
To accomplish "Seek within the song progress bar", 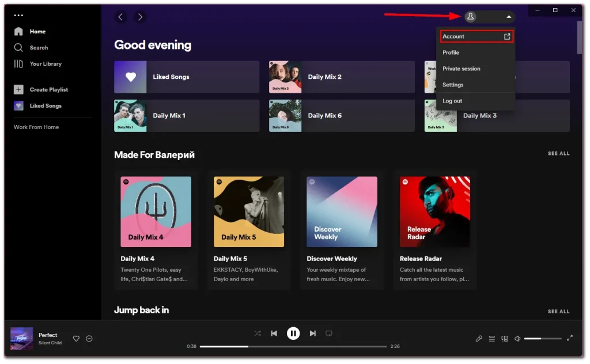I will click(293, 346).
